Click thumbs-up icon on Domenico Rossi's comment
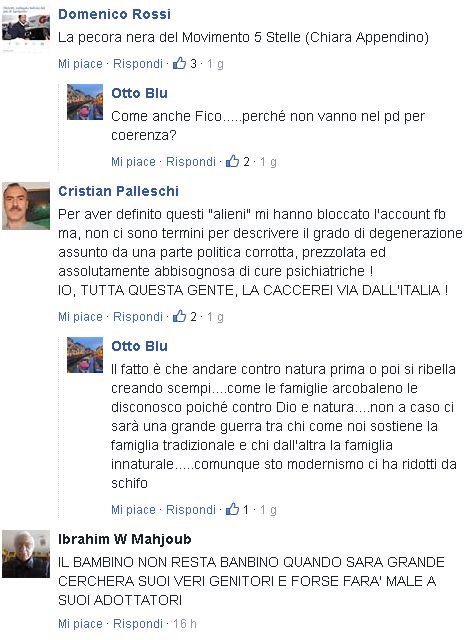The image size is (472, 640). [179, 63]
